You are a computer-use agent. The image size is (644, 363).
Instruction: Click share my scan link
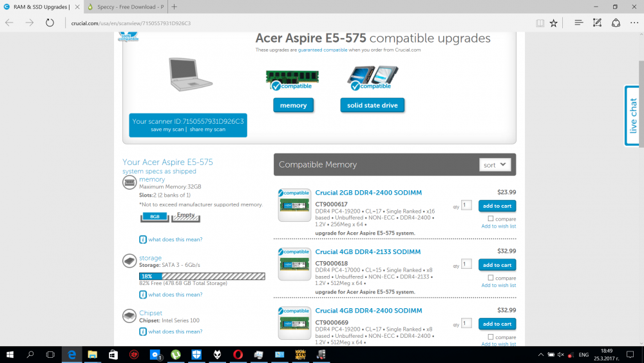207,129
